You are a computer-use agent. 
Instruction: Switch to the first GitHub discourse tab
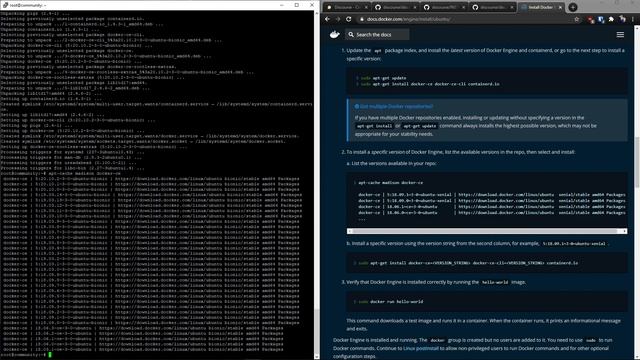395,7
